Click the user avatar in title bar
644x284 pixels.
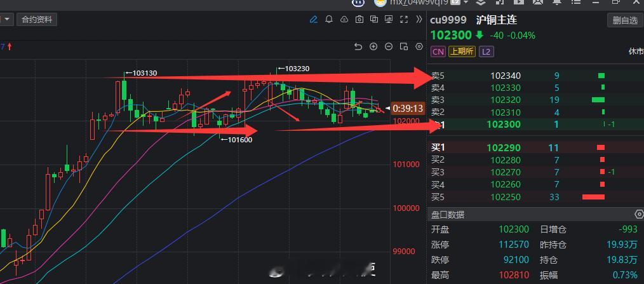click(x=380, y=3)
